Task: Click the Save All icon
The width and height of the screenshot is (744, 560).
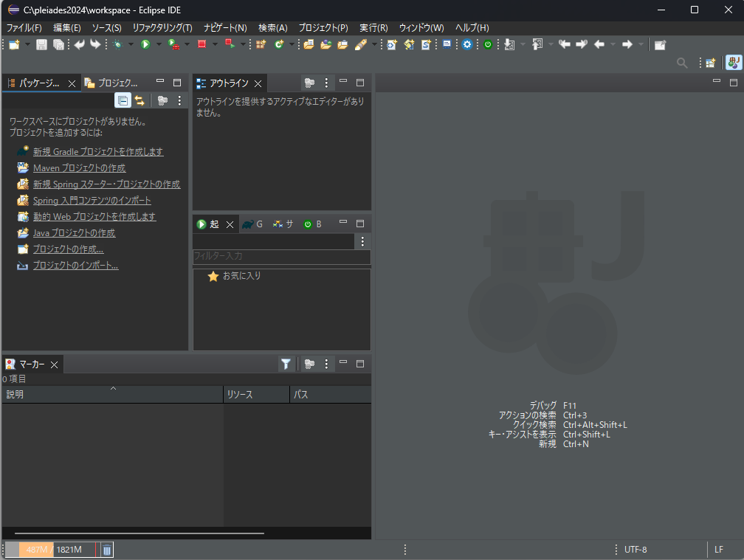Action: [x=58, y=44]
